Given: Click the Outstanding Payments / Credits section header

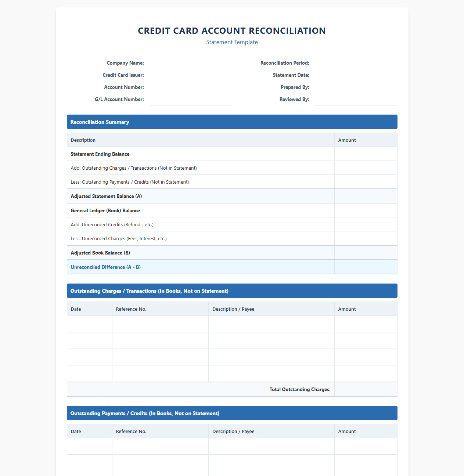Looking at the screenshot, I should (232, 413).
